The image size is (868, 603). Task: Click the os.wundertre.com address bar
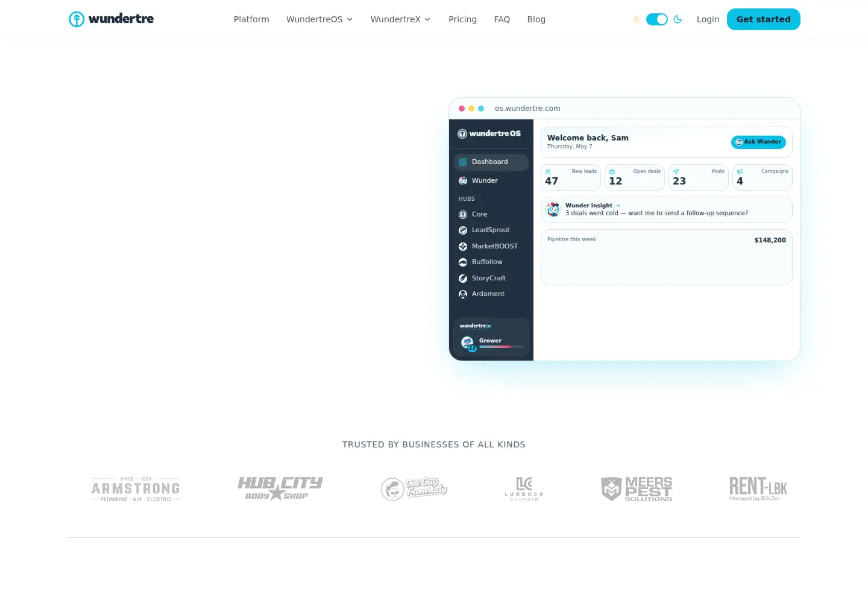[527, 109]
